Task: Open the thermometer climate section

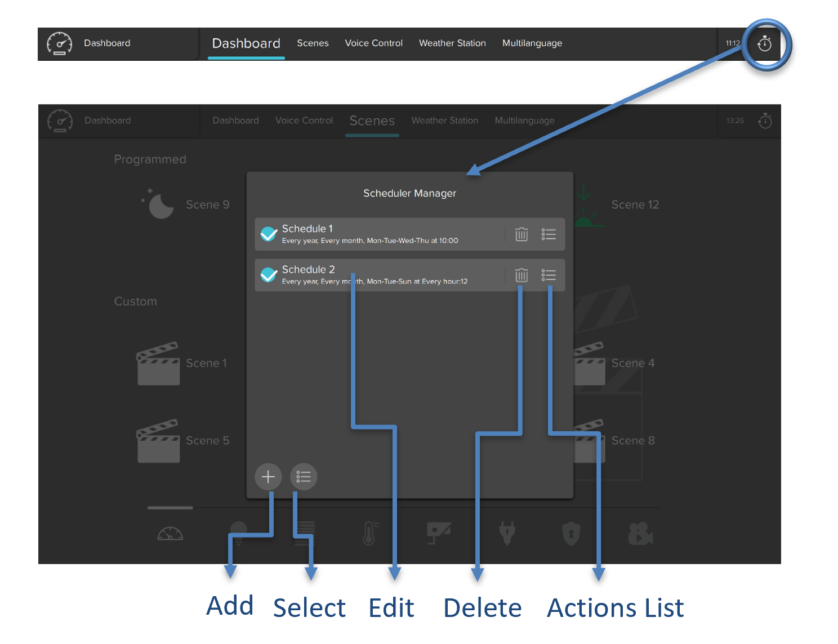Action: (369, 533)
